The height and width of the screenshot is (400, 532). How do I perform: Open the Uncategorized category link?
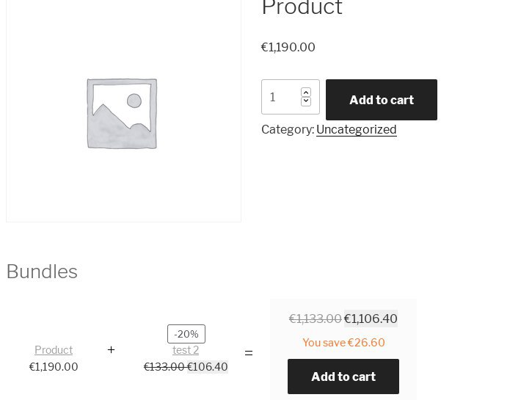[356, 130]
